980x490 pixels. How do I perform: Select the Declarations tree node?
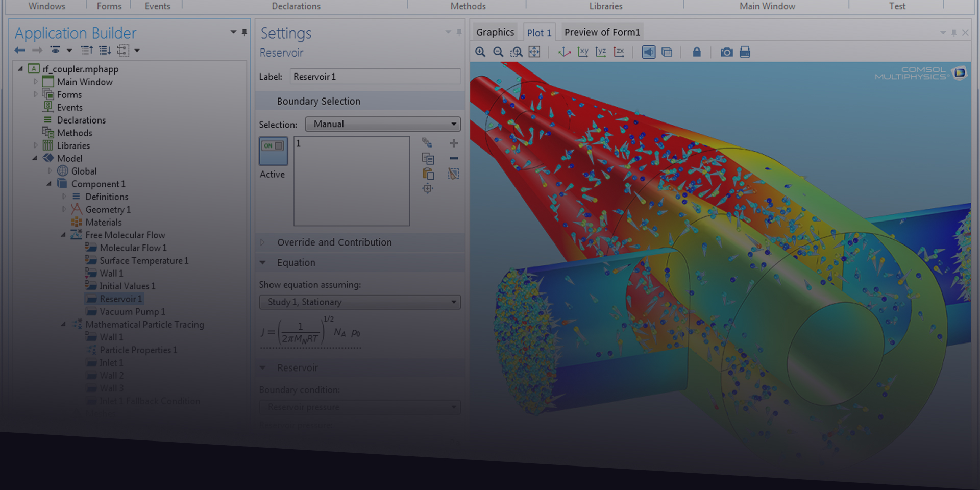pos(81,120)
